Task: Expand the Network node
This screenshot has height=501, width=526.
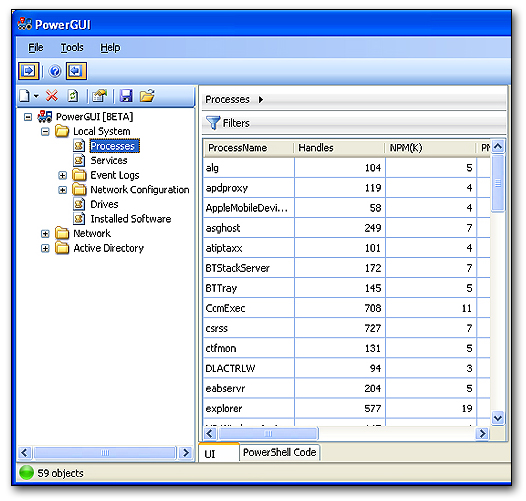Action: [45, 234]
